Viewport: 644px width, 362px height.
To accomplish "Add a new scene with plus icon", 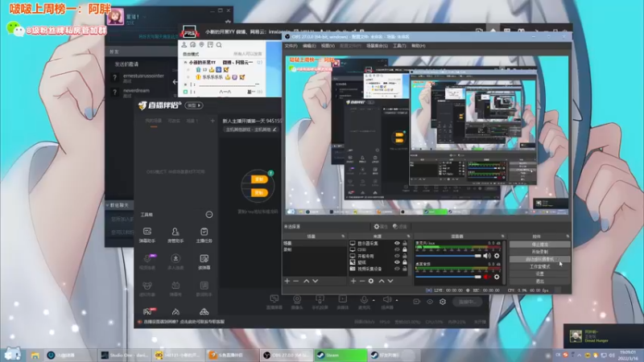I will click(287, 281).
